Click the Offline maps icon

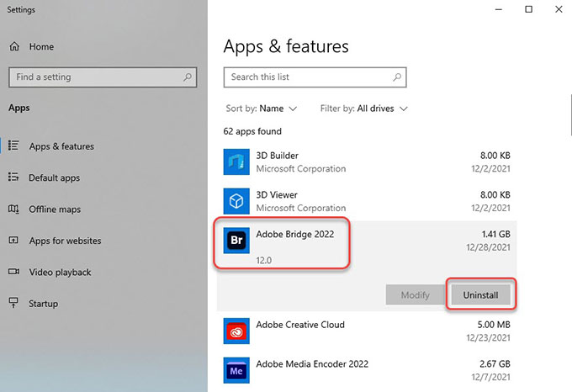coord(13,209)
